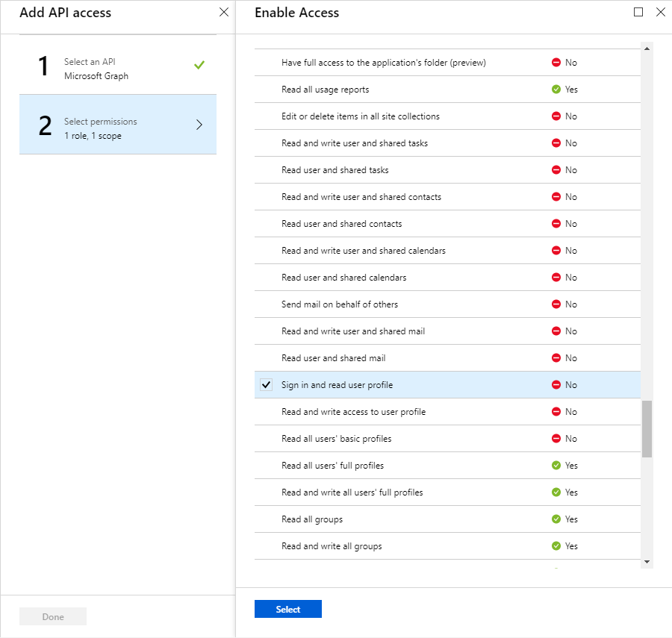Image resolution: width=672 pixels, height=638 pixels.
Task: Click red No icon for Edit or delete items in all site collections
Action: coord(556,116)
